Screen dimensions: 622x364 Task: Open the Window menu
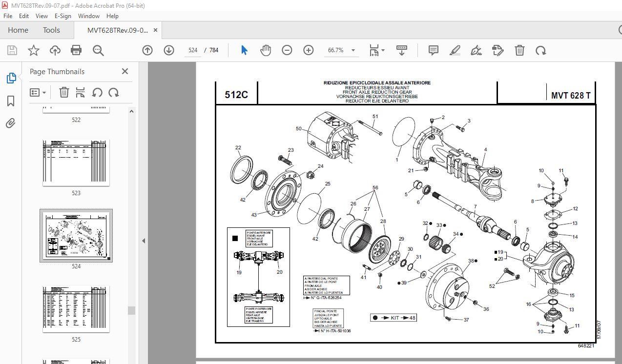(x=89, y=16)
